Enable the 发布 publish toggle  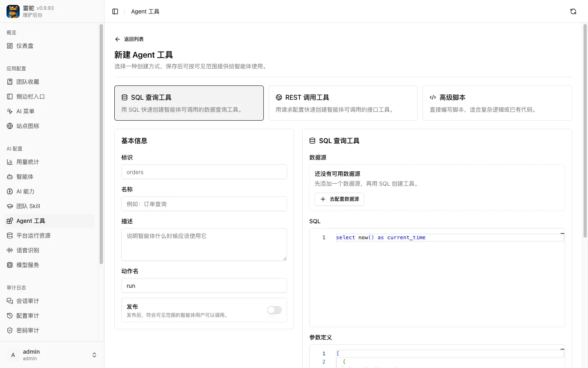point(274,310)
